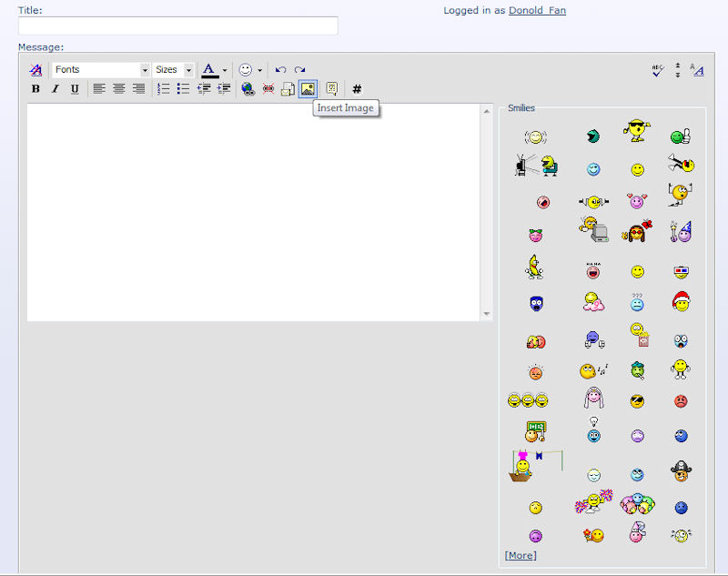Toggle italic formatting
The height and width of the screenshot is (576, 728).
pos(56,88)
